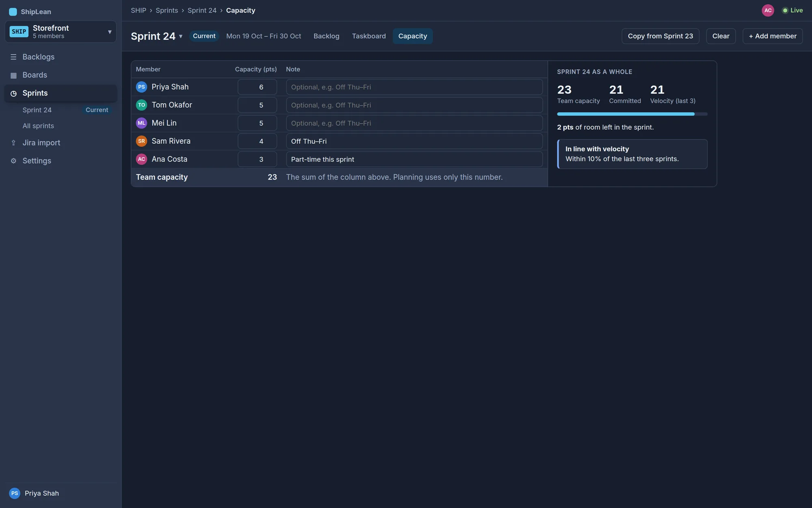Click Sam Rivera's SR avatar

[x=141, y=141]
